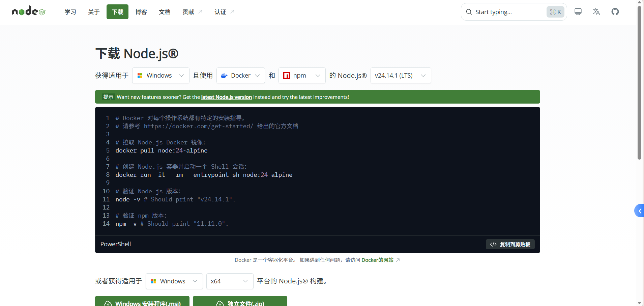Viewport: 644px width, 306px height.
Task: Open the npm package manager dropdown
Action: [x=302, y=76]
